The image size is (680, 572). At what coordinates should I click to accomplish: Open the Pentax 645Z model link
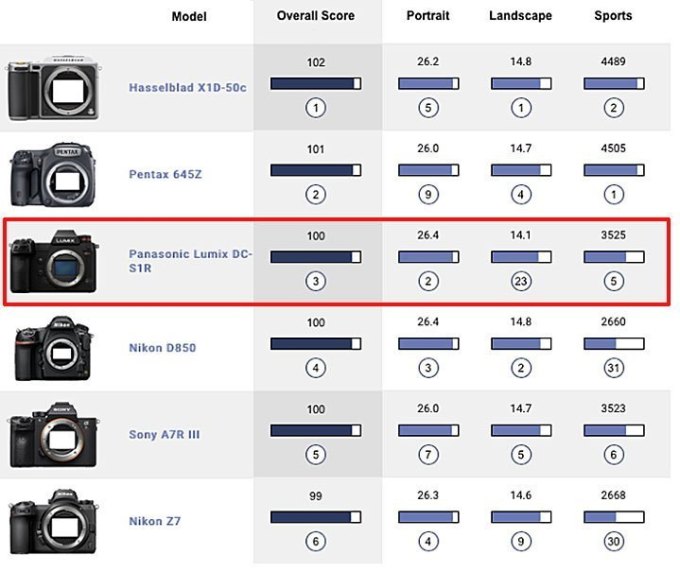pos(165,174)
